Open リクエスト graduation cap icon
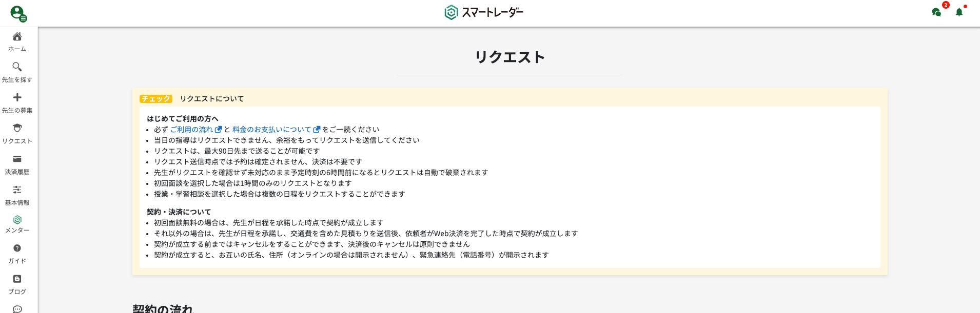The height and width of the screenshot is (313, 980). [x=17, y=128]
